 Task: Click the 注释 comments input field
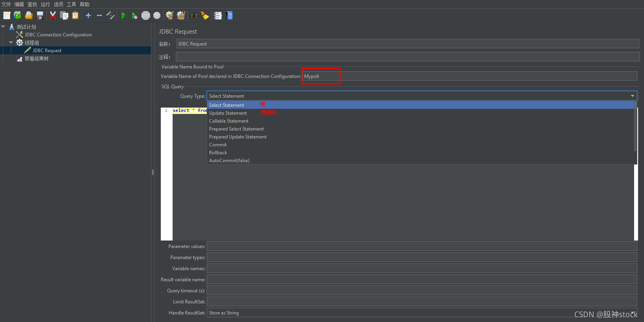[408, 57]
